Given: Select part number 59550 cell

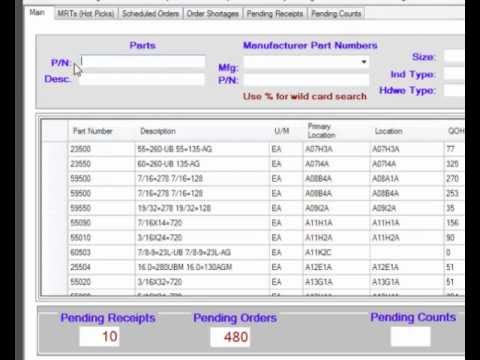Looking at the screenshot, I should (101, 208).
